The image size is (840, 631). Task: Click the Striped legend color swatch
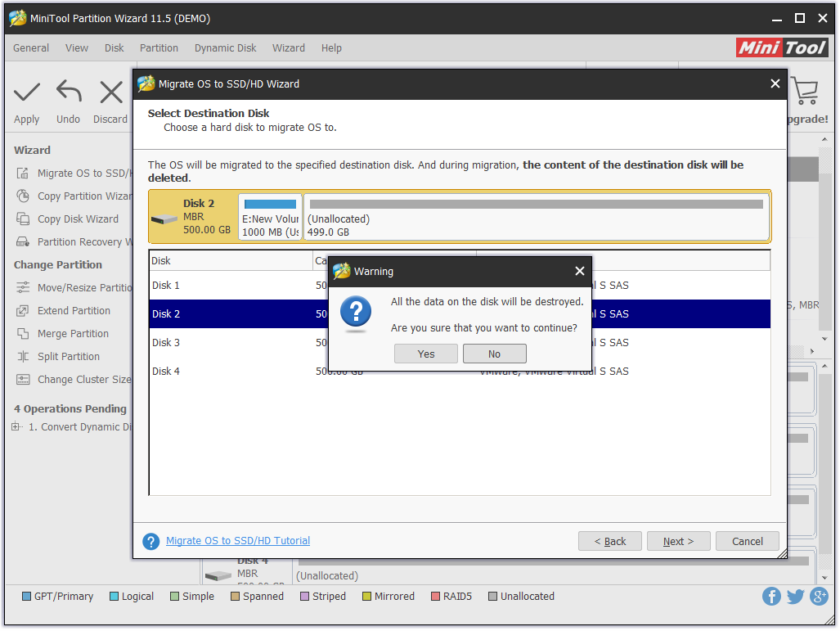click(x=304, y=596)
